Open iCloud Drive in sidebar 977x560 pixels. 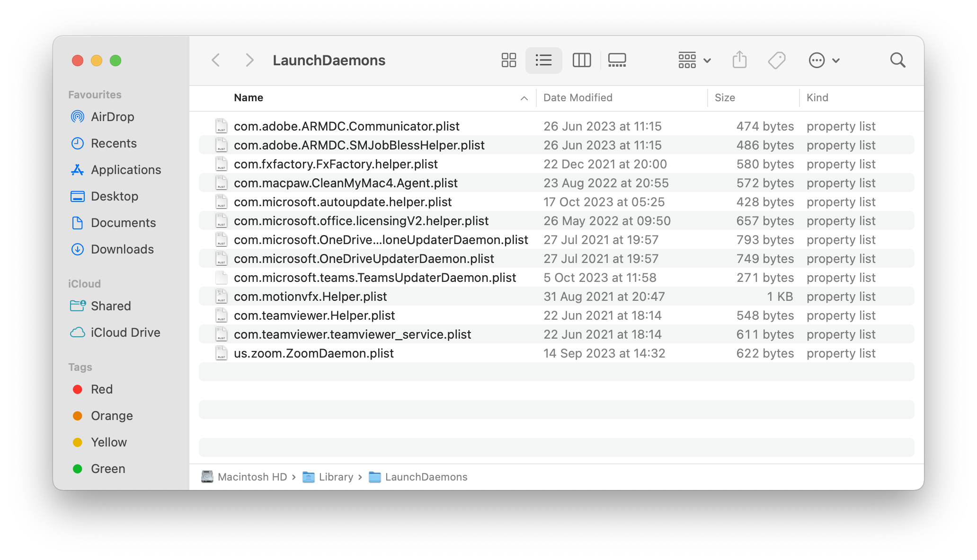(125, 332)
